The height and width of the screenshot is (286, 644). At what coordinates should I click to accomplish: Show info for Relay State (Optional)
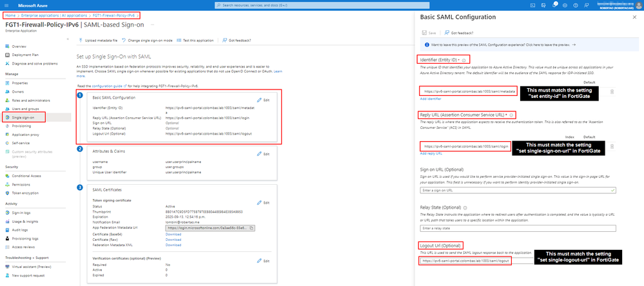tap(465, 207)
